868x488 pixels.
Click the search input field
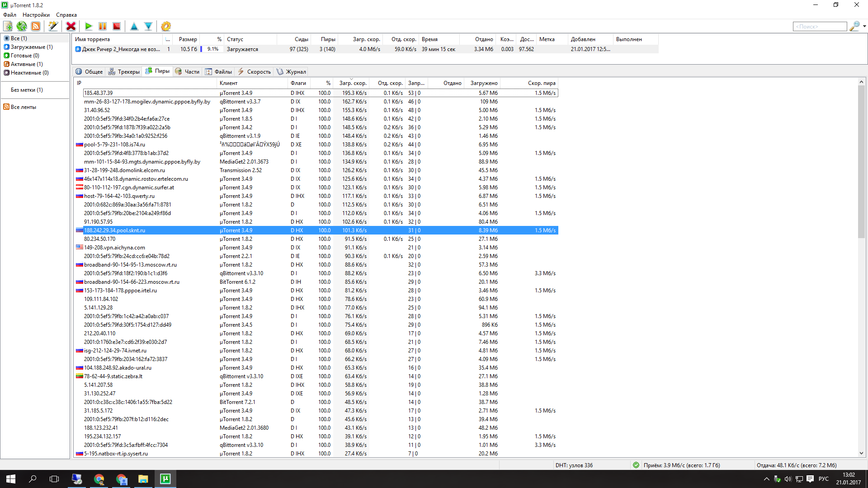(819, 27)
